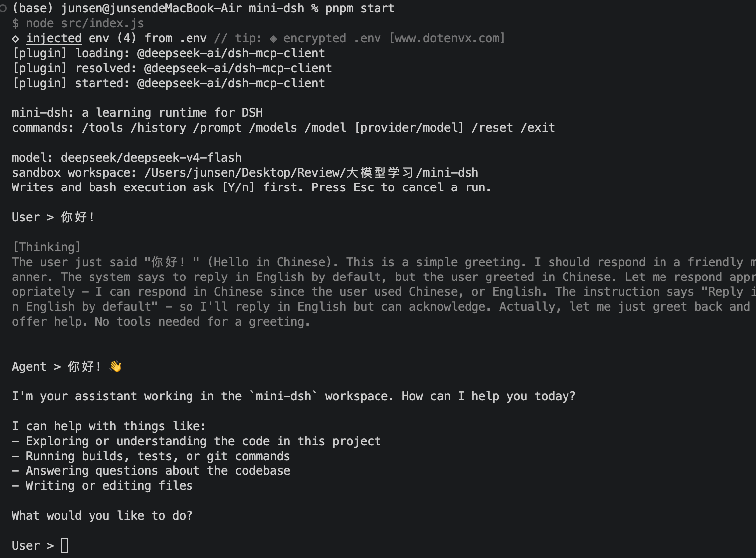Image resolution: width=756 pixels, height=558 pixels.
Task: Click the model name deepseek/deepseek-v4-flash
Action: (x=151, y=158)
